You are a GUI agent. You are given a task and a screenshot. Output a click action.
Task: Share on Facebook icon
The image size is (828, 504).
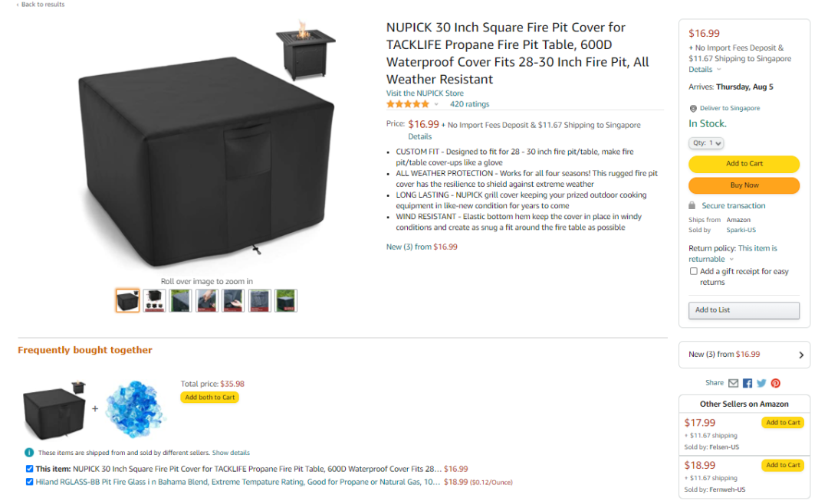(x=747, y=383)
